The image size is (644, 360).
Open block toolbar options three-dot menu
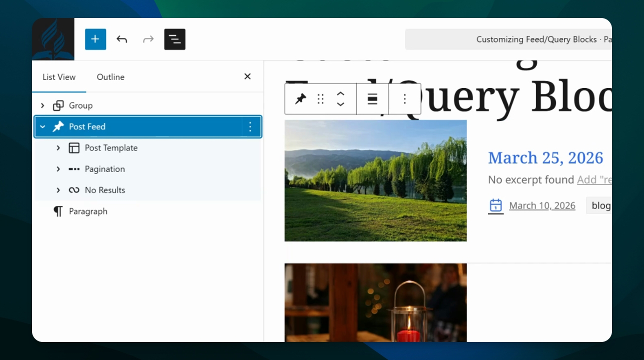pos(404,99)
